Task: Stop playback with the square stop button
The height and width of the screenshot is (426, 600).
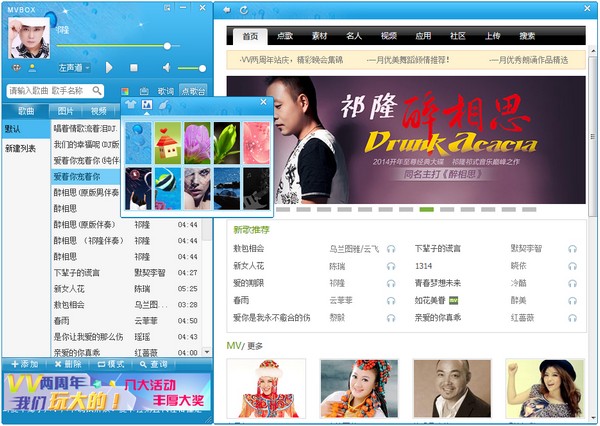Action: tap(134, 68)
